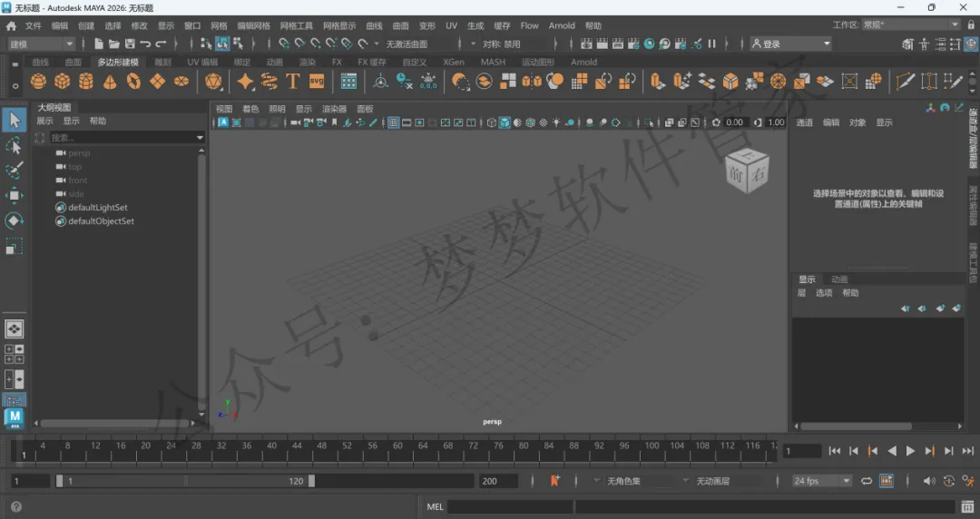
Task: Click the Extrude shelf icon
Action: coord(658,82)
